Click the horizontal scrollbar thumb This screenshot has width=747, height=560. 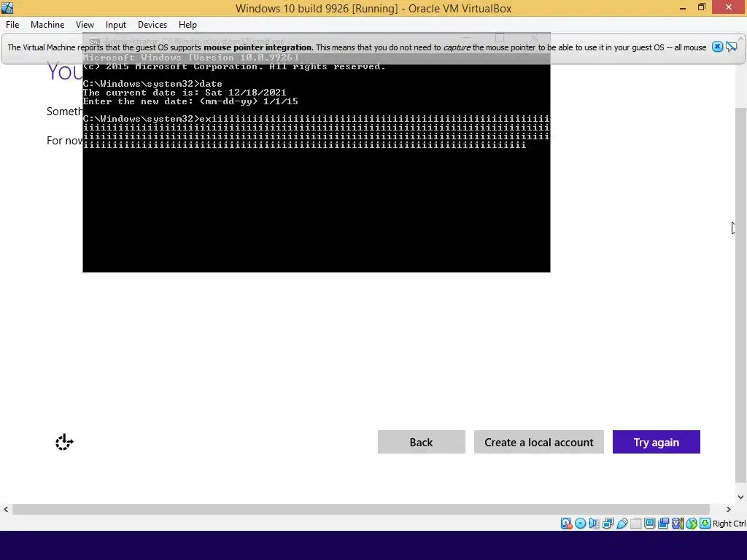click(x=361, y=509)
